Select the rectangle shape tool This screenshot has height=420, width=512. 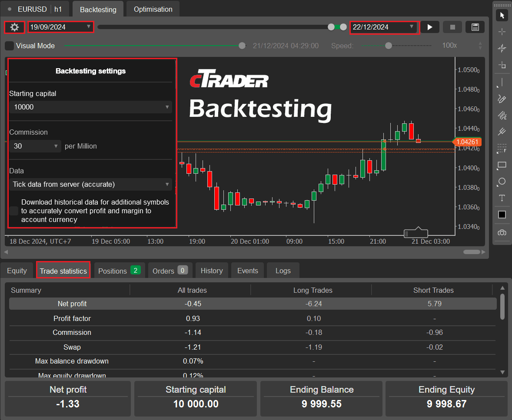pos(502,165)
